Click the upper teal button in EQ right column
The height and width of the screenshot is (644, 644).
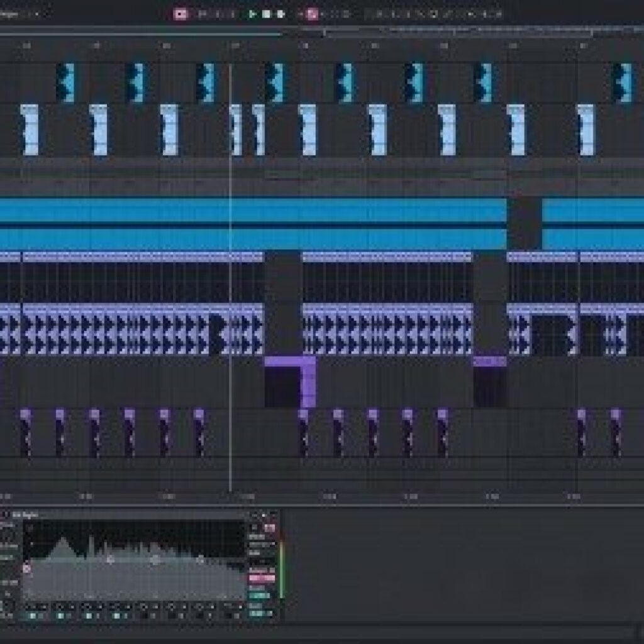coord(259,595)
